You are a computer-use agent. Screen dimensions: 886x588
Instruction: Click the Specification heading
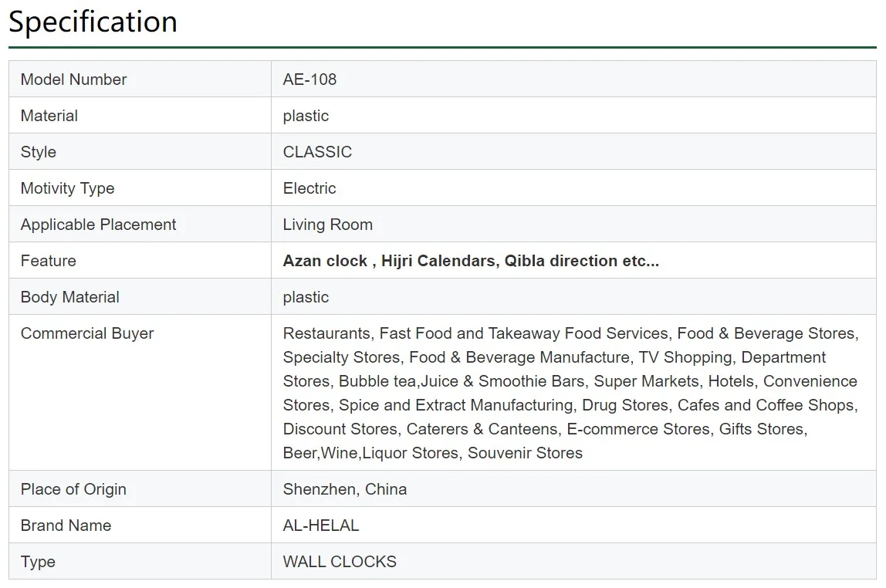pos(93,22)
